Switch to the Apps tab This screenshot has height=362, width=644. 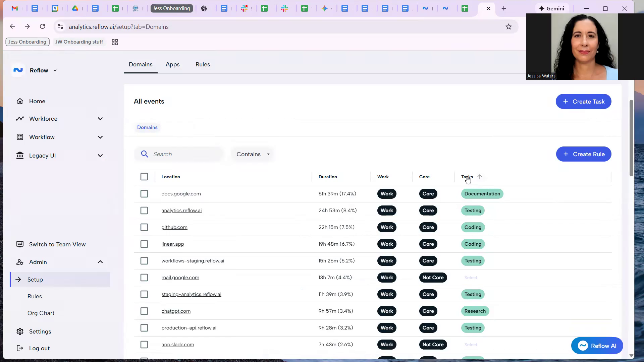pyautogui.click(x=172, y=64)
